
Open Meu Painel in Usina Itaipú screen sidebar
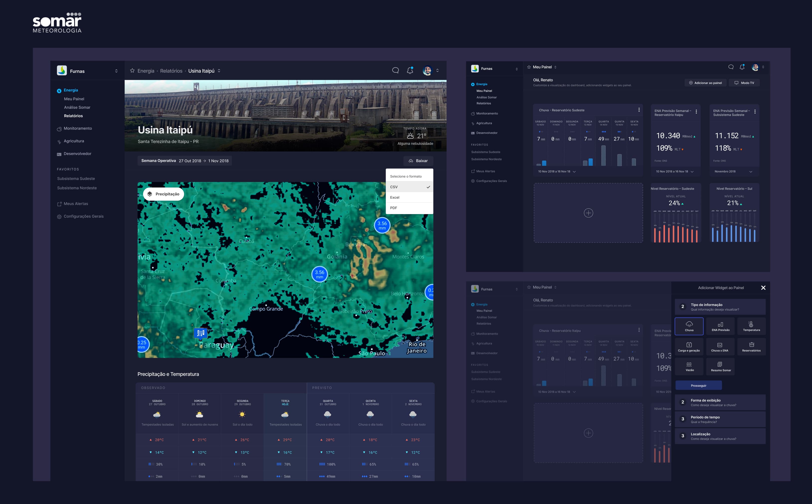(74, 99)
